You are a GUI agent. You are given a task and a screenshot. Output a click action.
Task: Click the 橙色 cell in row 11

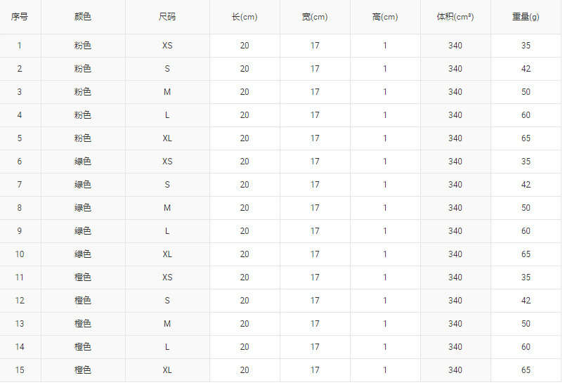coord(83,277)
